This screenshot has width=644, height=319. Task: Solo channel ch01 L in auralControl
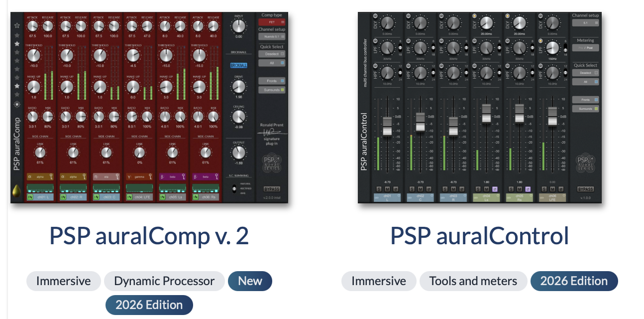pyautogui.click(x=379, y=189)
